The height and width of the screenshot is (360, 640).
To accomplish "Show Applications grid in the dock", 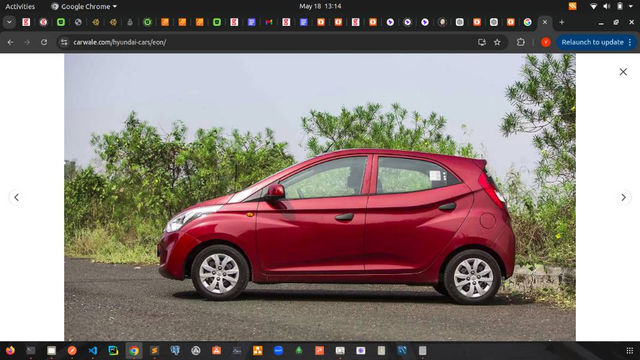I will 629,351.
